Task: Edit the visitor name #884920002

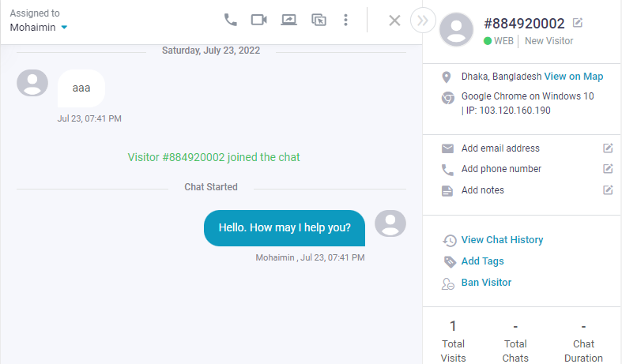Action: tap(578, 23)
